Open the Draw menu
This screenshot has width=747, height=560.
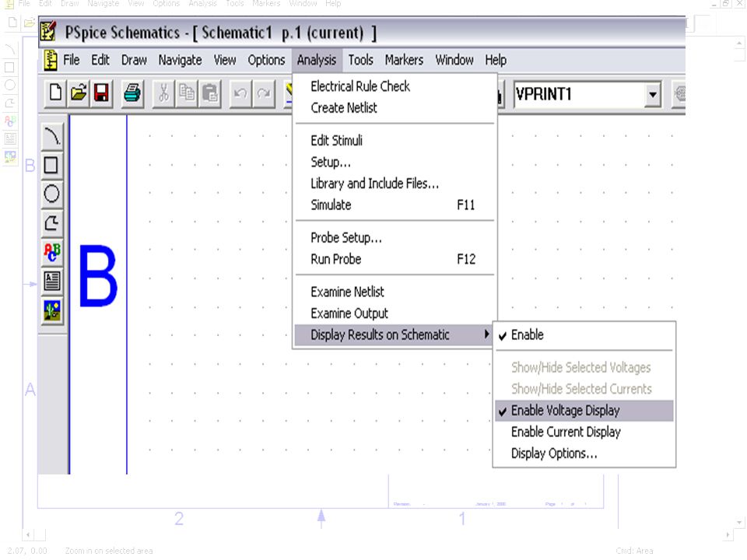[134, 60]
